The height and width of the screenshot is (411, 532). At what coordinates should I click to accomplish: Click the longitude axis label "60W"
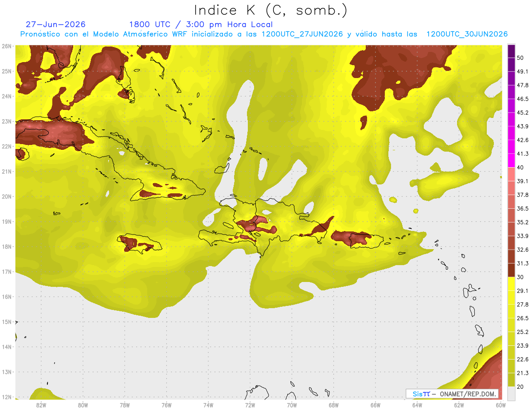(501, 405)
